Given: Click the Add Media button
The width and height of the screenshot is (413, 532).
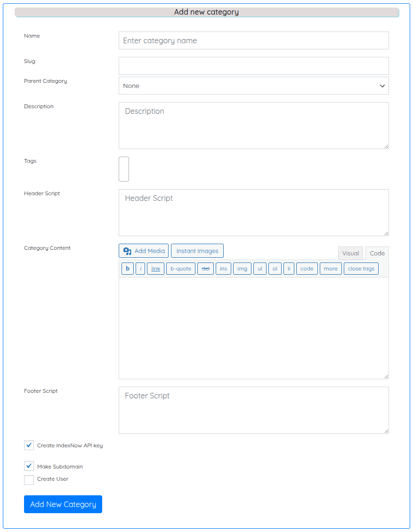Looking at the screenshot, I should point(144,251).
